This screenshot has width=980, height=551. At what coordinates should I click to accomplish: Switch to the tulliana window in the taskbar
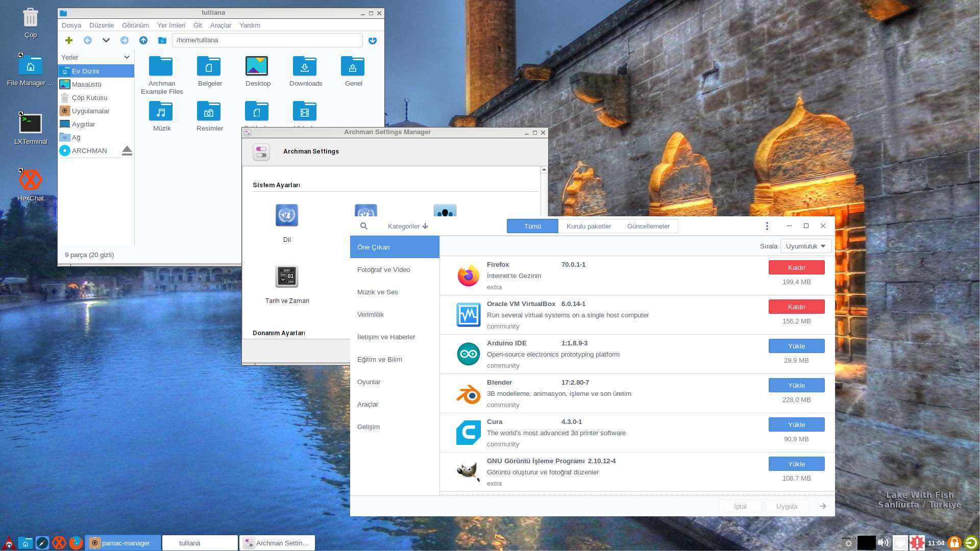point(200,543)
